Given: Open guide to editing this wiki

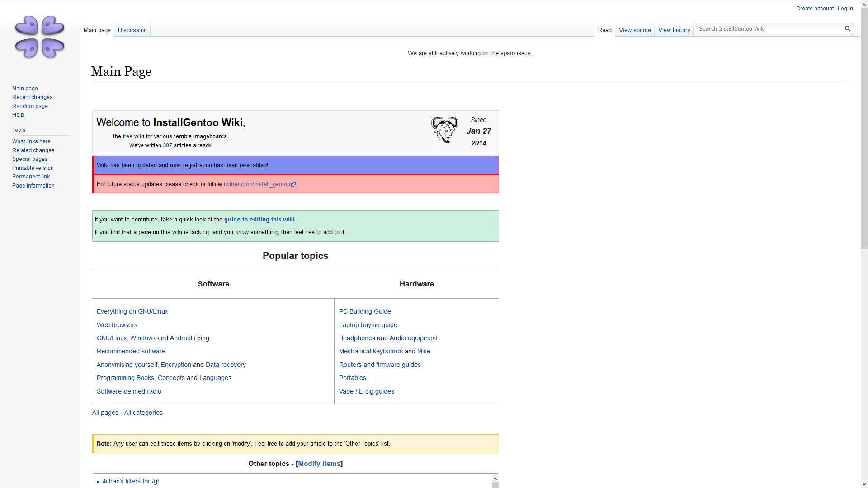Looking at the screenshot, I should (259, 220).
